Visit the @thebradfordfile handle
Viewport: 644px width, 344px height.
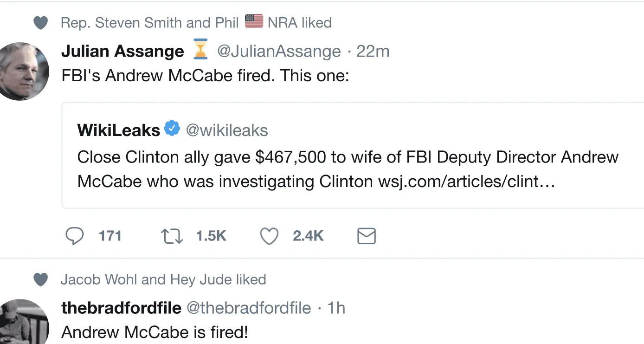[x=249, y=308]
